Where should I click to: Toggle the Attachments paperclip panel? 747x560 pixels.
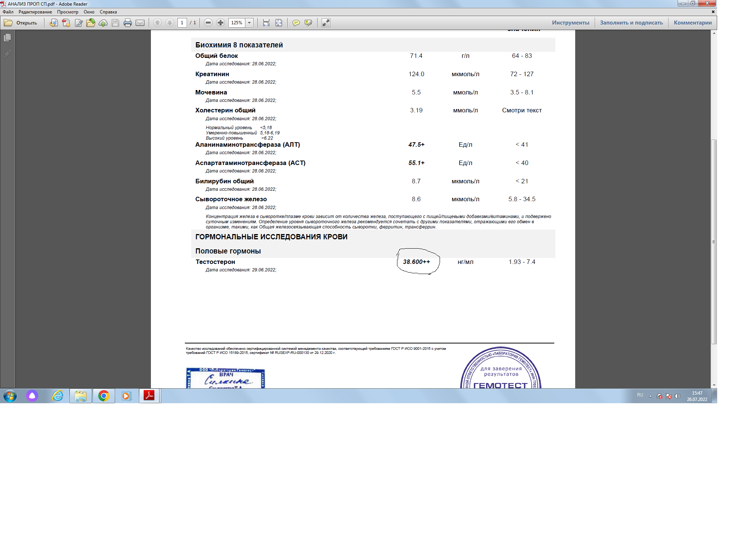(x=7, y=54)
